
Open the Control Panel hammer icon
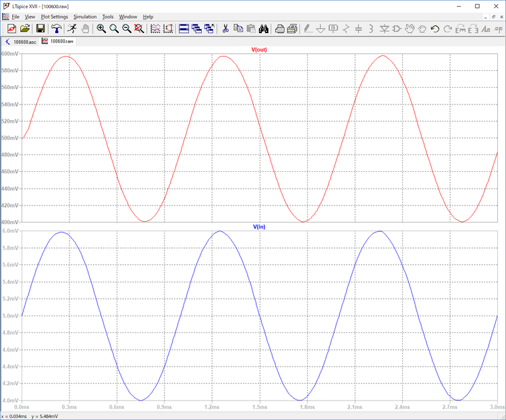56,28
